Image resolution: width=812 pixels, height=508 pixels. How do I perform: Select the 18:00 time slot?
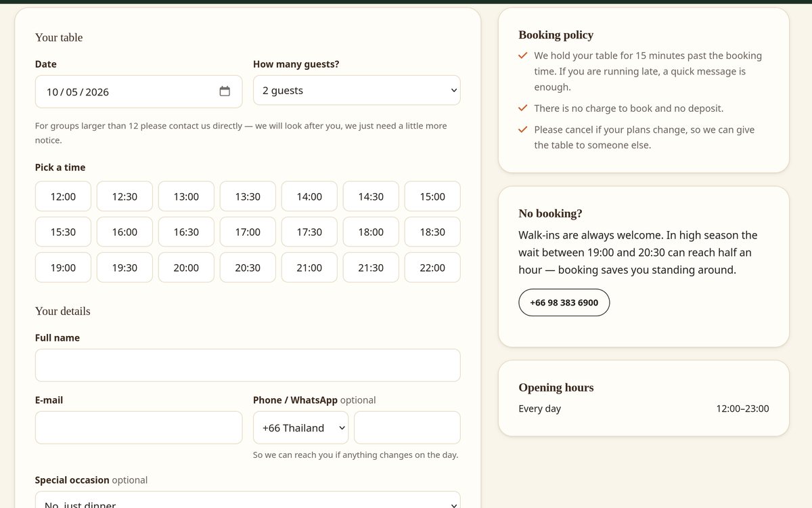click(x=371, y=232)
